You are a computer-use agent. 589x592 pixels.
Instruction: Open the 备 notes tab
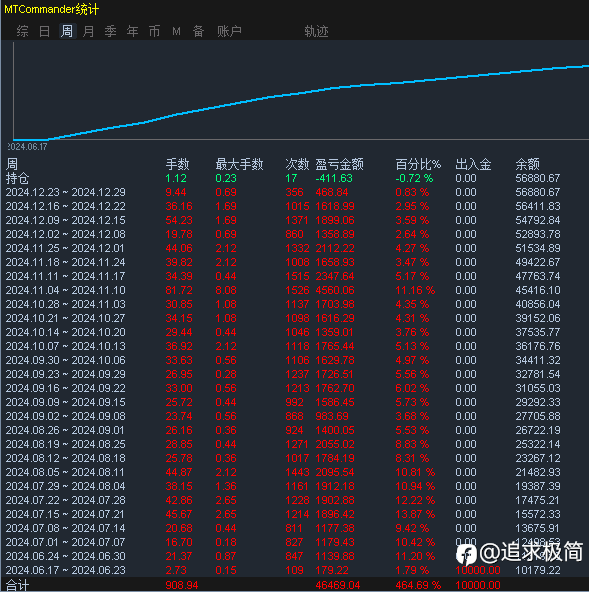(x=199, y=31)
